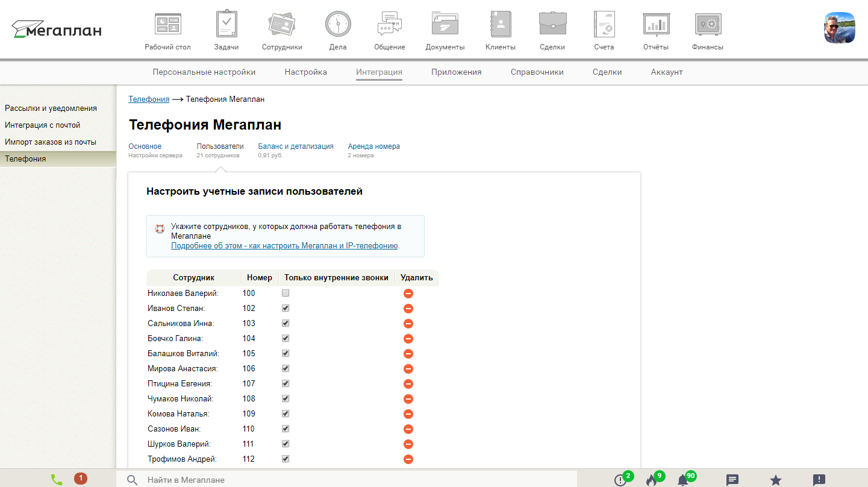Screen dimensions: 868x487
Task: Click the green phone icon in bottom bar
Action: (57, 480)
